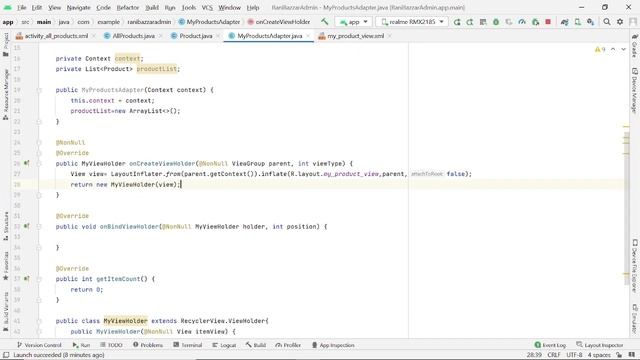Image resolution: width=640 pixels, height=360 pixels.
Task: Open the Terminal tool window
Action: tap(188, 345)
